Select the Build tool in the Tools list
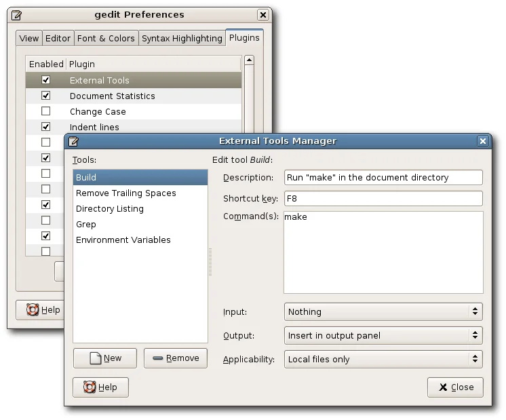 (140, 177)
